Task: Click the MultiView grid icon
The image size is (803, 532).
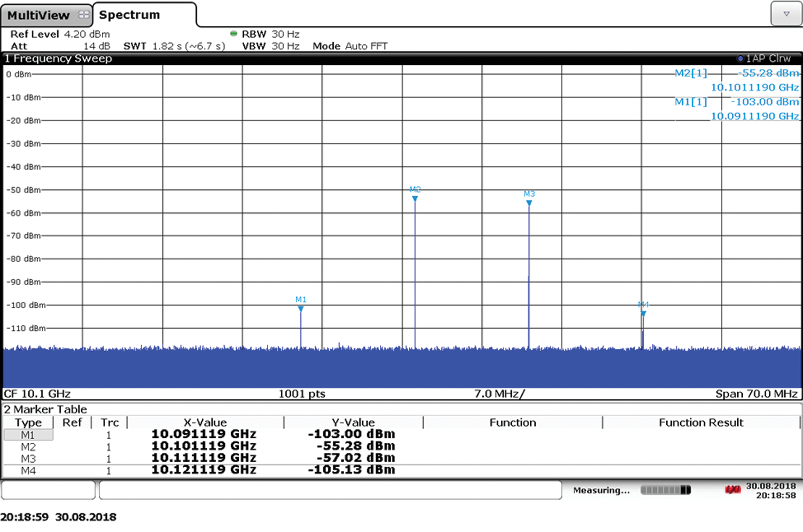Action: pyautogui.click(x=84, y=15)
